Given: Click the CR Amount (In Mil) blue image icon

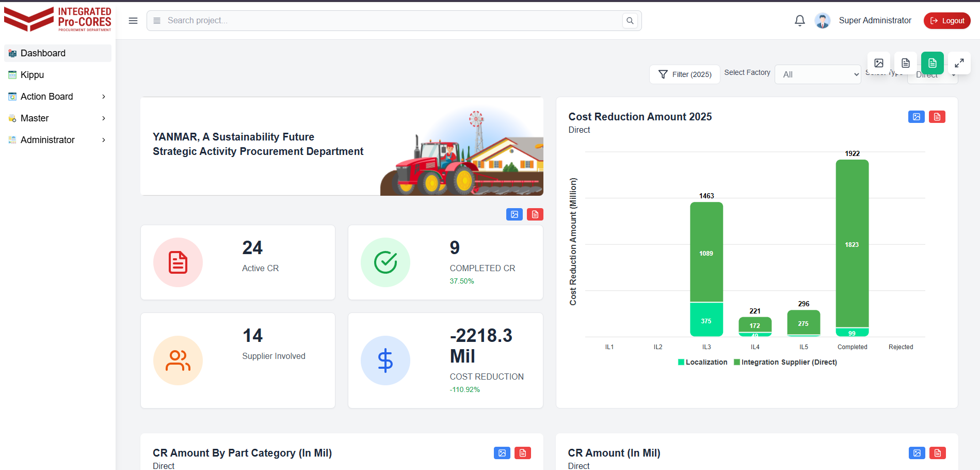Looking at the screenshot, I should (917, 453).
